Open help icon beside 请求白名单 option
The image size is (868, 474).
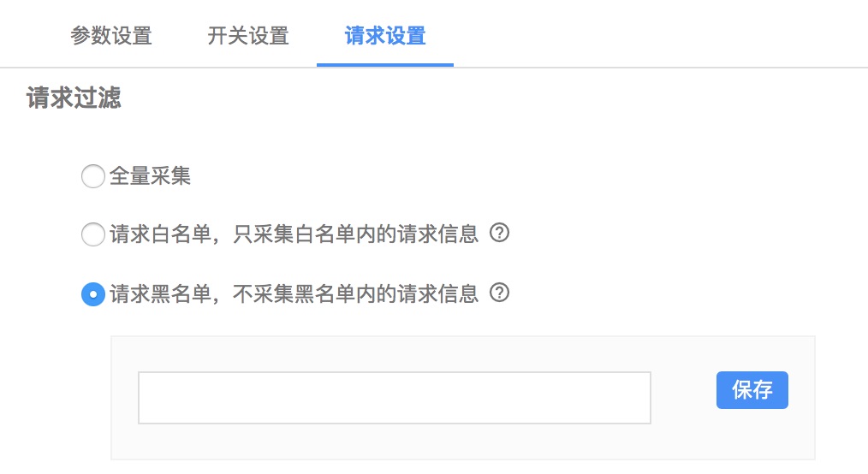click(499, 233)
